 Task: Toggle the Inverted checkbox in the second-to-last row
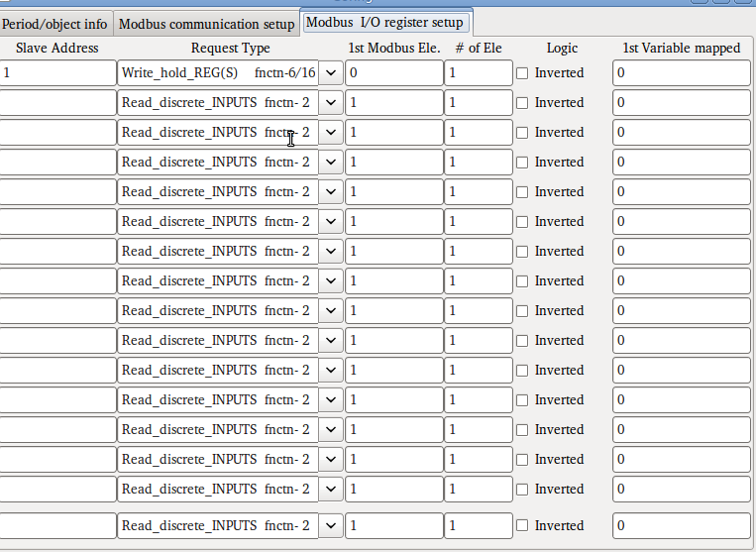(522, 490)
